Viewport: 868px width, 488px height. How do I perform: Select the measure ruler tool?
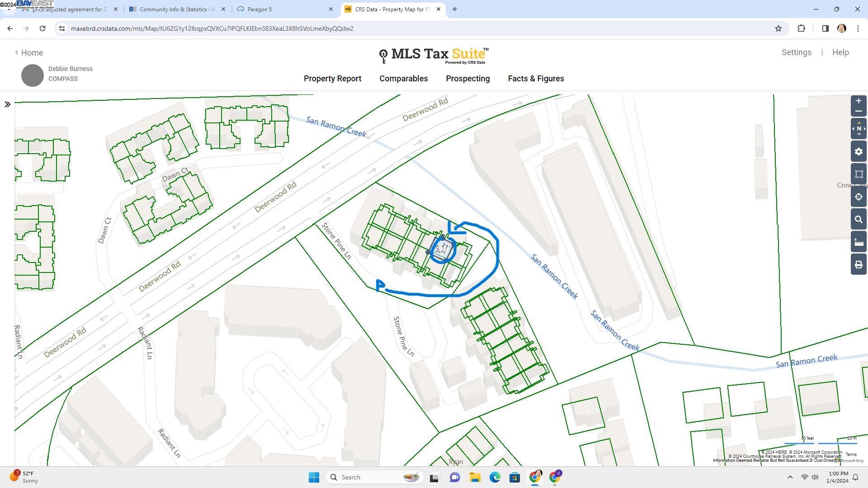pyautogui.click(x=859, y=243)
